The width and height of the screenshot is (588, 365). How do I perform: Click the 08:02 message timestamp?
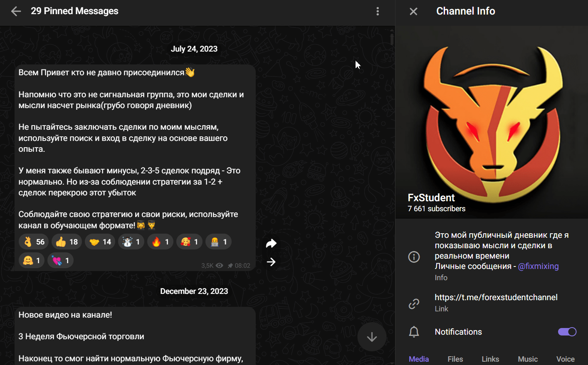point(242,266)
